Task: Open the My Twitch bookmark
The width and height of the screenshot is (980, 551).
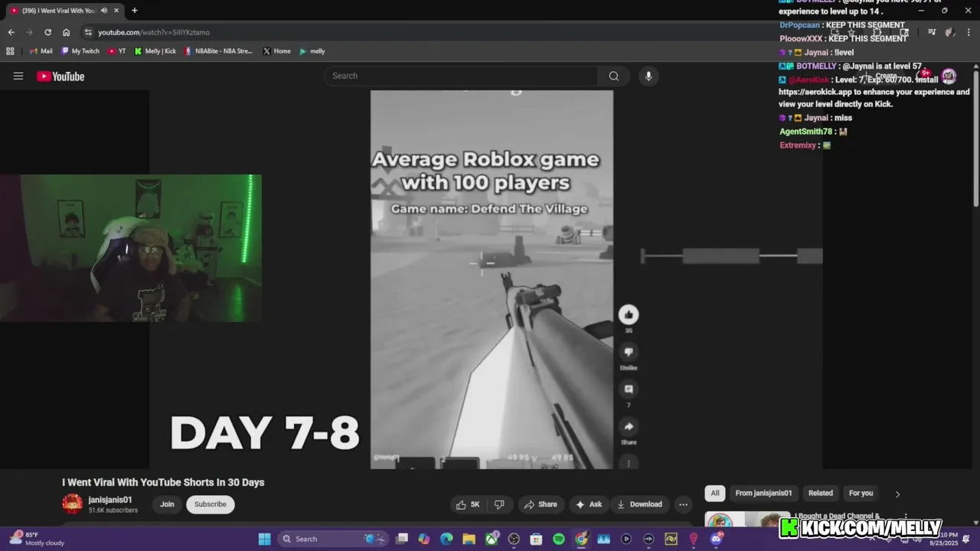Action: click(x=80, y=51)
